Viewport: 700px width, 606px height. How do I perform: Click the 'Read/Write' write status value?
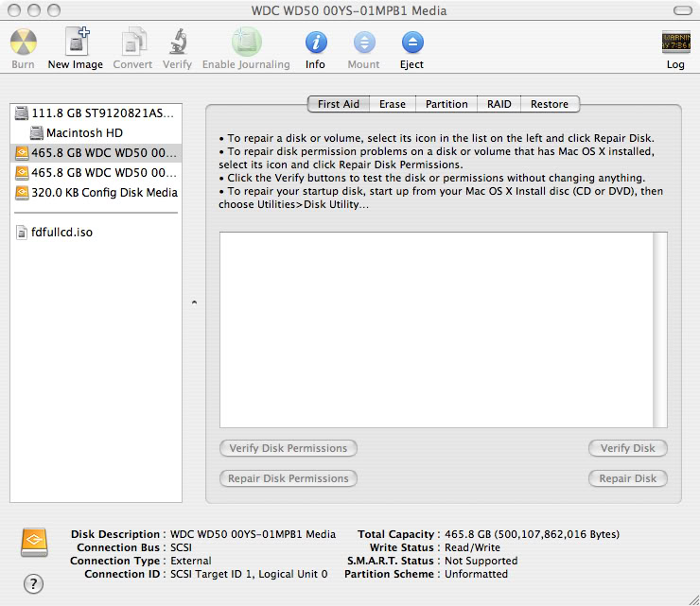pyautogui.click(x=472, y=547)
